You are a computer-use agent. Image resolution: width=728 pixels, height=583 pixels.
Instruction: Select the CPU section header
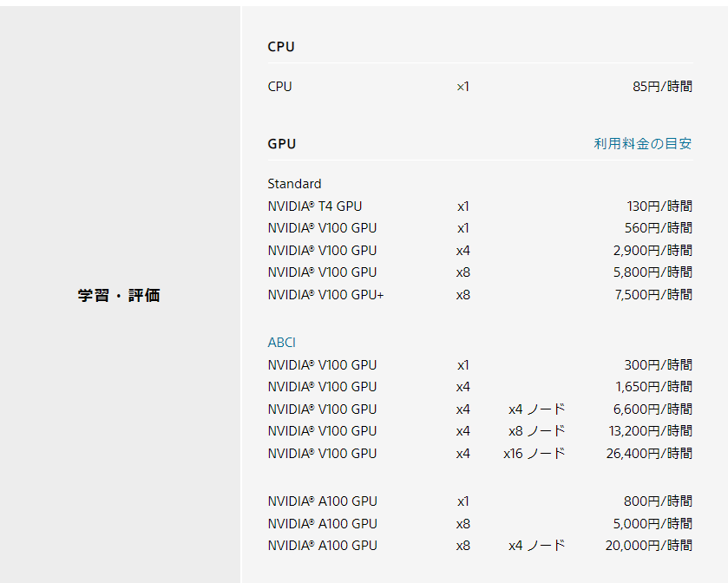279,47
